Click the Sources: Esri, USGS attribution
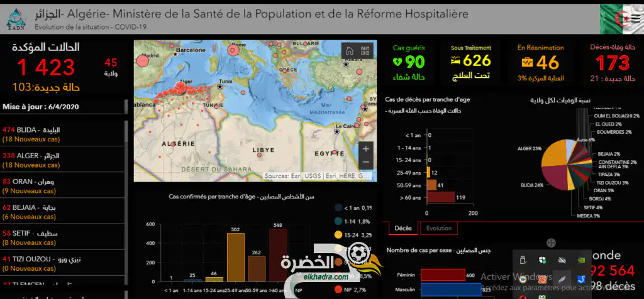 318,177
